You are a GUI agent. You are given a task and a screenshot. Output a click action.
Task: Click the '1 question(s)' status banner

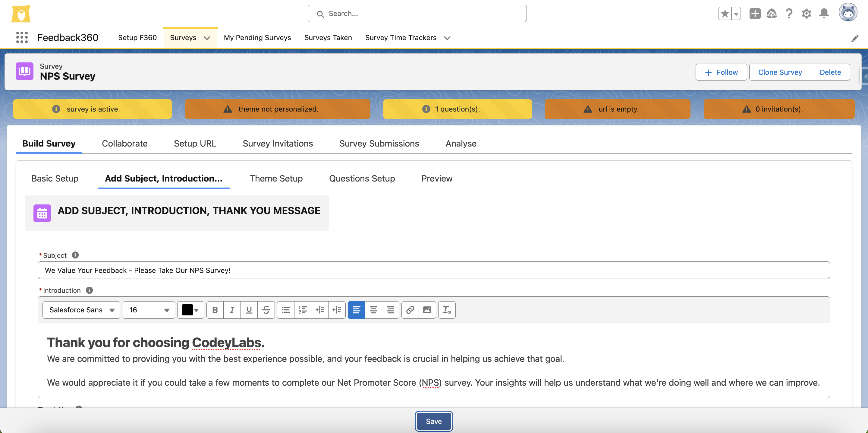pos(457,109)
